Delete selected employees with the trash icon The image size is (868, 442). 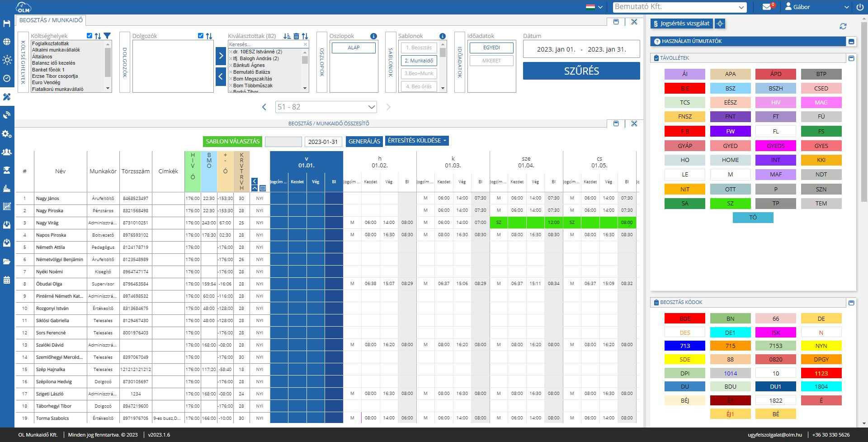point(296,36)
